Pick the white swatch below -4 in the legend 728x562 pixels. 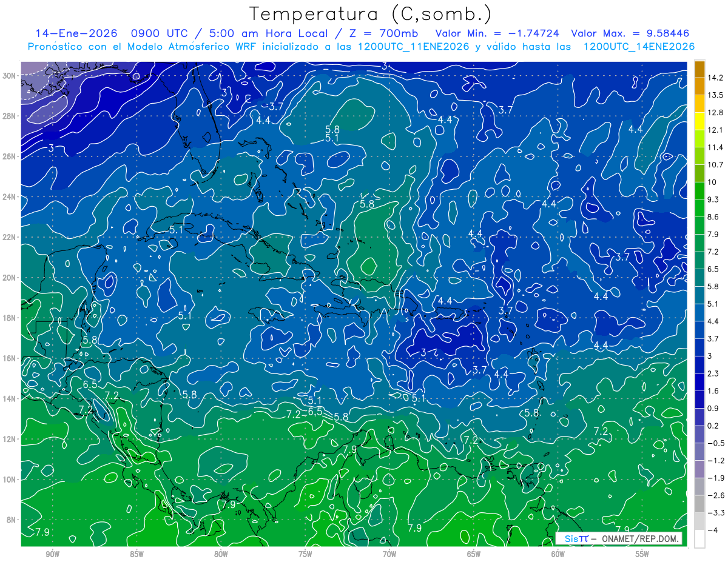point(699,538)
